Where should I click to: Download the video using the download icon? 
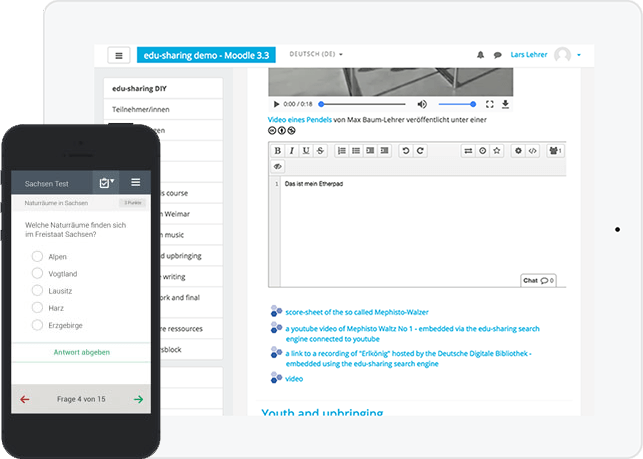tap(505, 104)
